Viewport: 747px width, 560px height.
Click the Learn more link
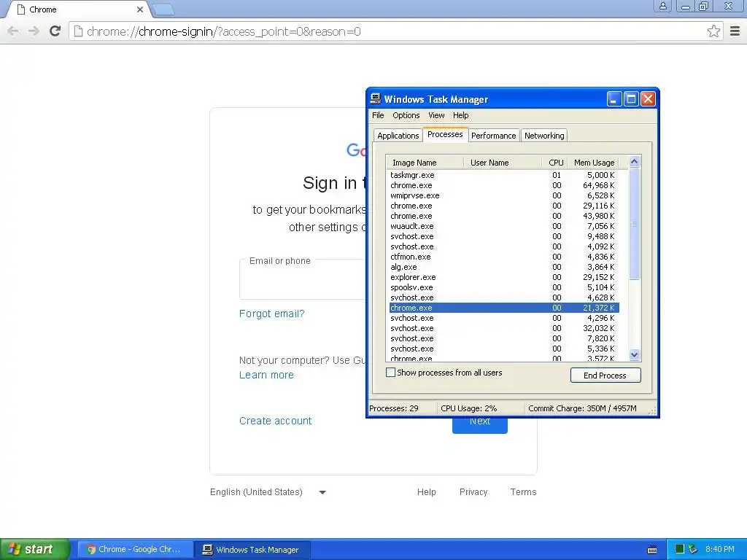click(266, 376)
